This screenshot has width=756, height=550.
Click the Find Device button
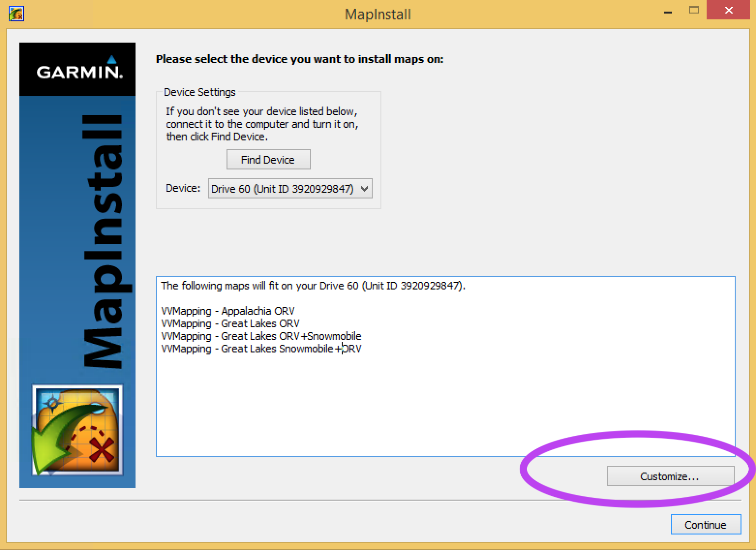click(x=268, y=160)
